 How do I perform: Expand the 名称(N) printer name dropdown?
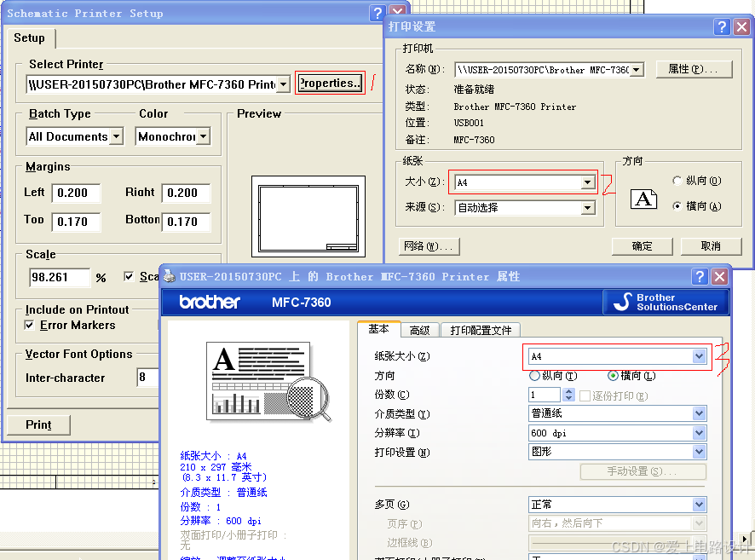(636, 70)
